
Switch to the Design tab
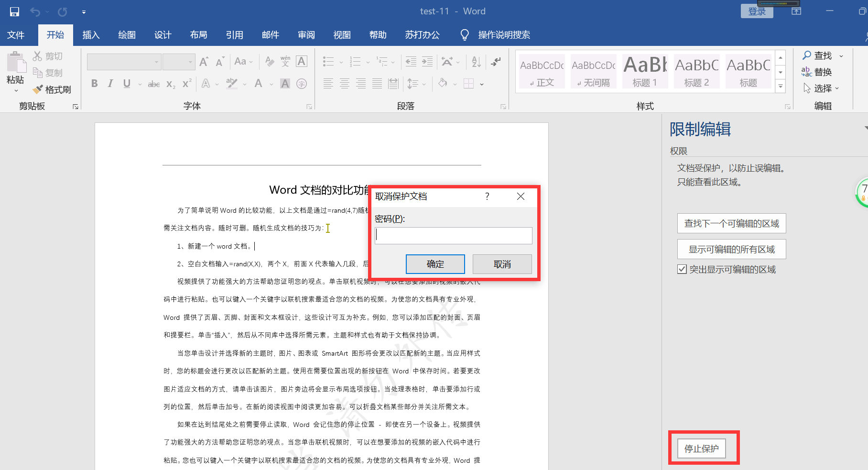click(x=163, y=35)
